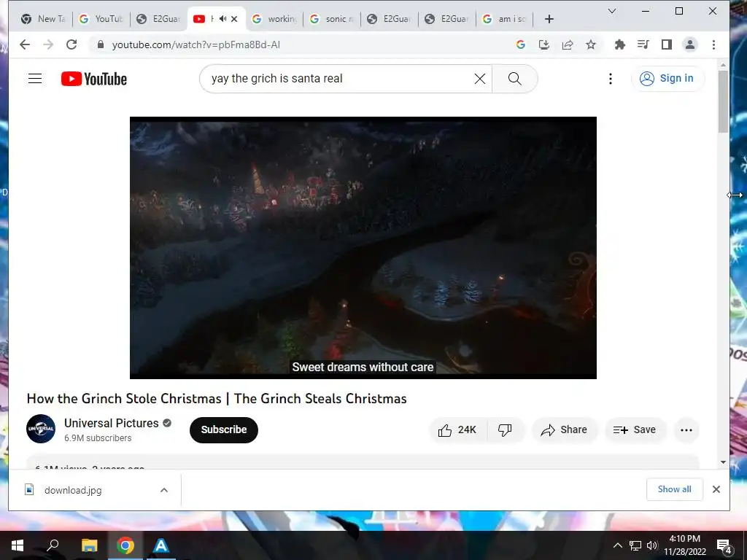
Task: Open media controls in Chrome toolbar
Action: coord(643,44)
